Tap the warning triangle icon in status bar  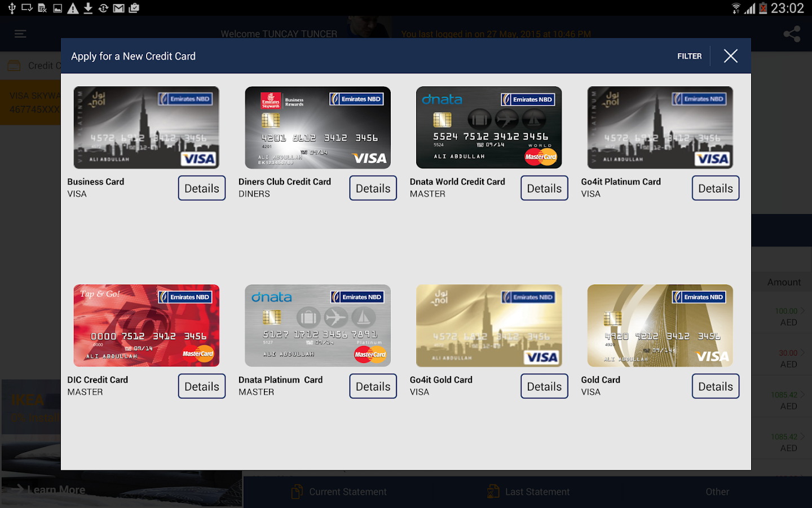pos(73,8)
